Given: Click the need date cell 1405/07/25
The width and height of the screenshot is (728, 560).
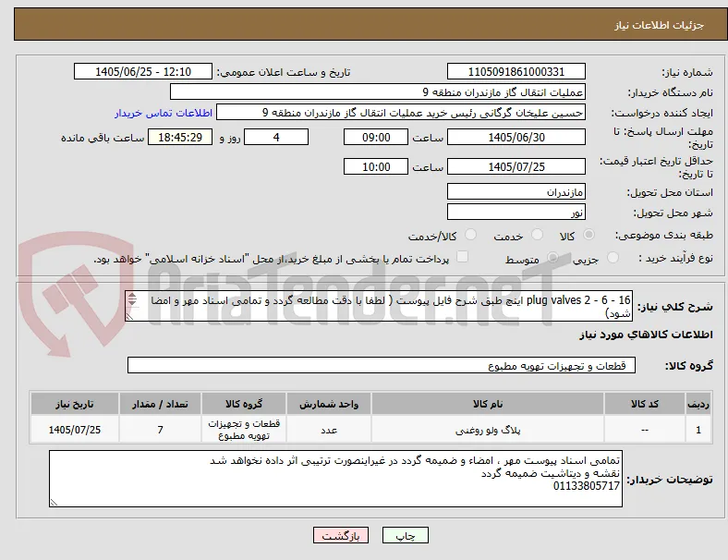Looking at the screenshot, I should click(x=75, y=430).
